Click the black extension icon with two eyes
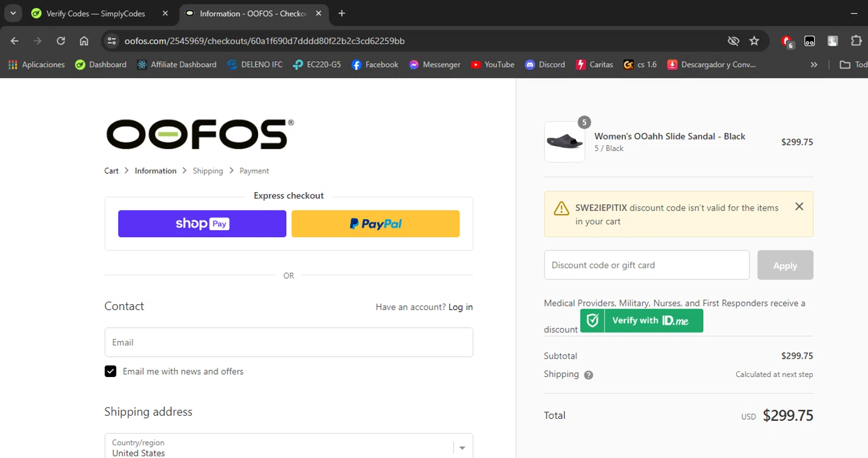The width and height of the screenshot is (868, 458). 810,41
